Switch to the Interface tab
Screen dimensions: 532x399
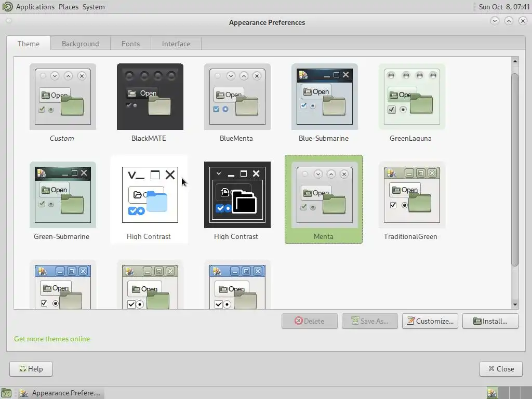pyautogui.click(x=176, y=44)
